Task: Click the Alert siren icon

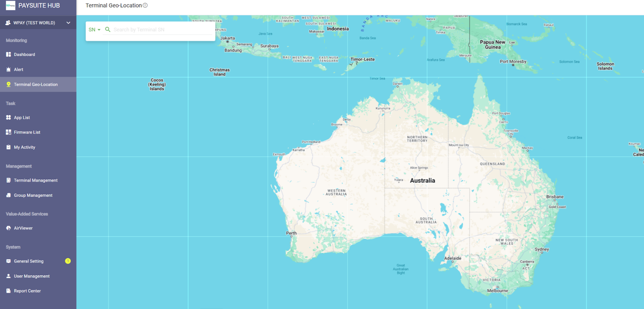Action: click(x=8, y=70)
